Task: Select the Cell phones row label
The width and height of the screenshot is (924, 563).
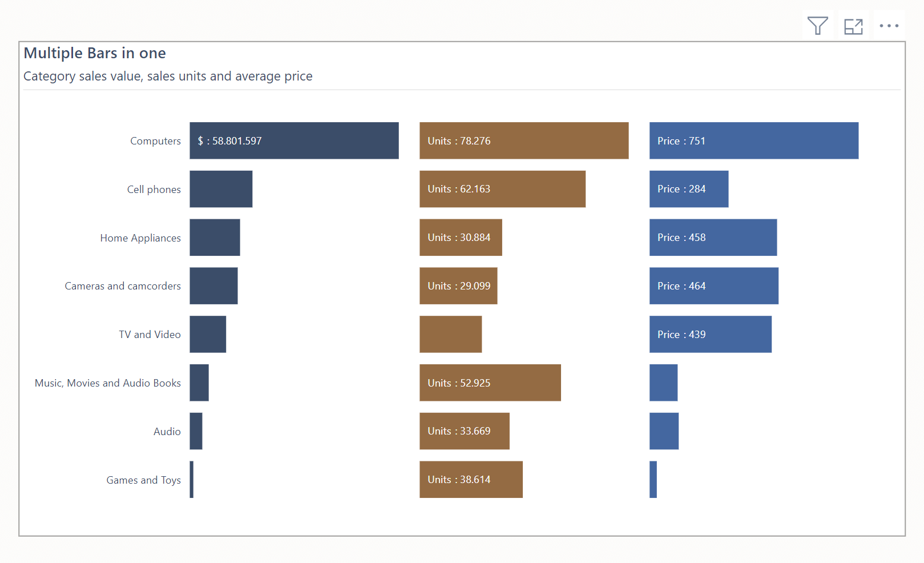Action: pos(154,189)
